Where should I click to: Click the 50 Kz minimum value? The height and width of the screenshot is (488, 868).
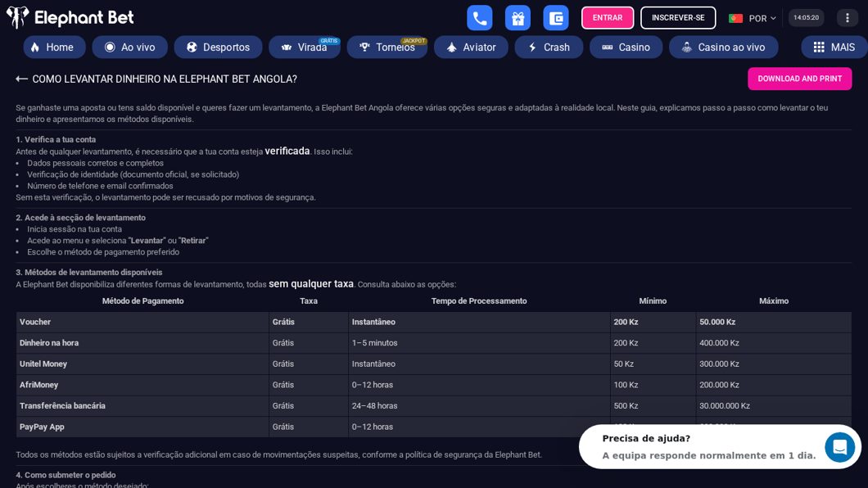point(624,364)
